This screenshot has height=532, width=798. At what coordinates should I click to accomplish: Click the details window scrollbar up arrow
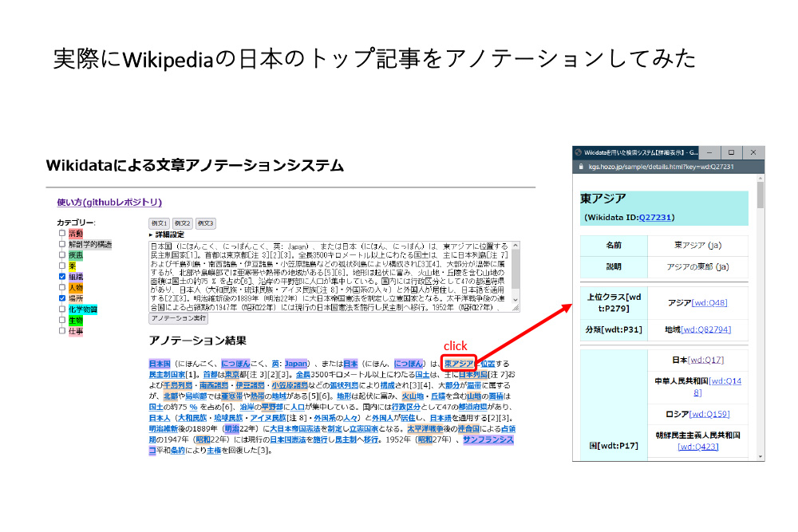tap(760, 179)
